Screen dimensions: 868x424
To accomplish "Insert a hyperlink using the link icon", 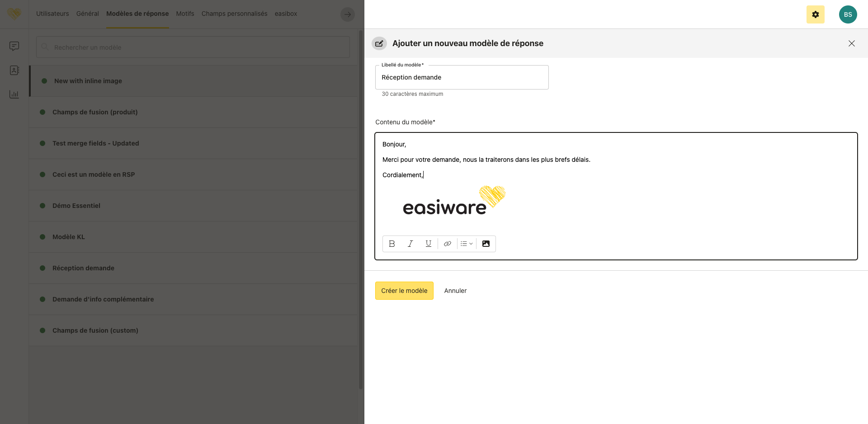I will click(x=447, y=244).
